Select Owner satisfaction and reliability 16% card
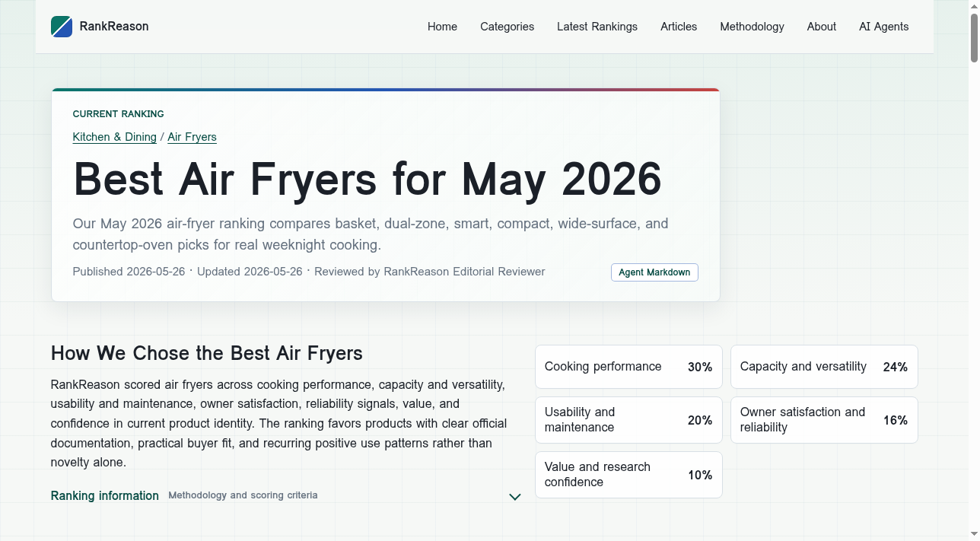The height and width of the screenshot is (541, 980). click(x=824, y=420)
